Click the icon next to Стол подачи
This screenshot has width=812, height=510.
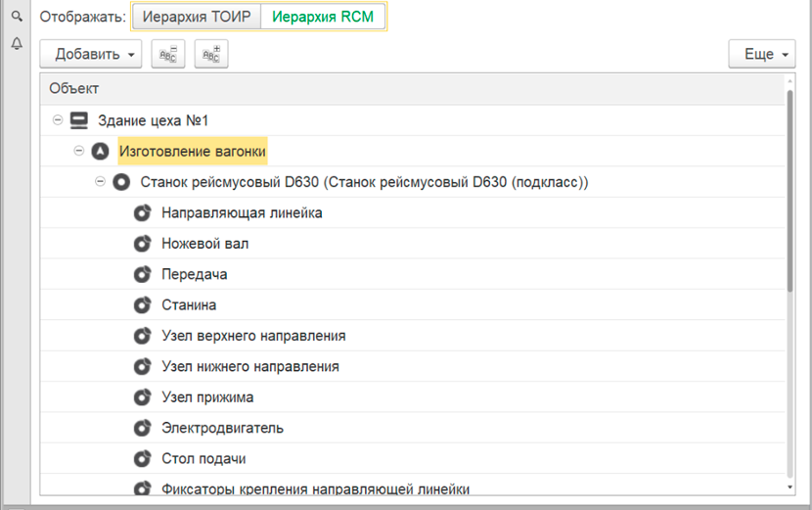[143, 459]
